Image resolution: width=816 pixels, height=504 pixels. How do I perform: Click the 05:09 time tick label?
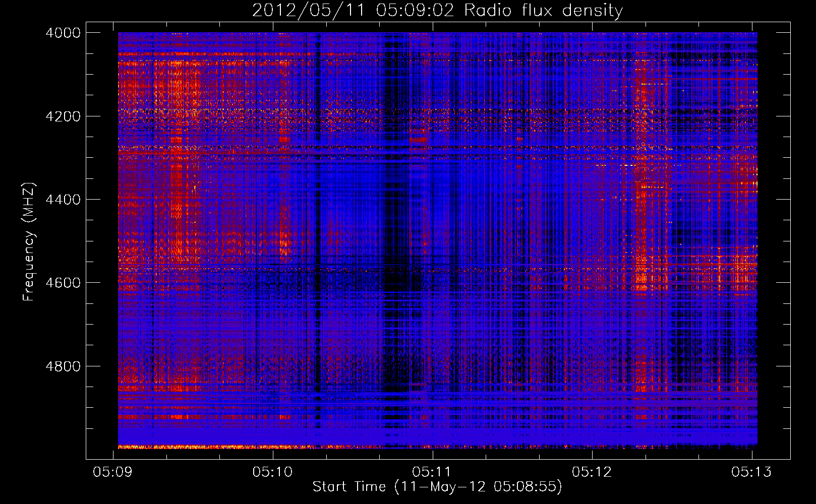pyautogui.click(x=113, y=472)
